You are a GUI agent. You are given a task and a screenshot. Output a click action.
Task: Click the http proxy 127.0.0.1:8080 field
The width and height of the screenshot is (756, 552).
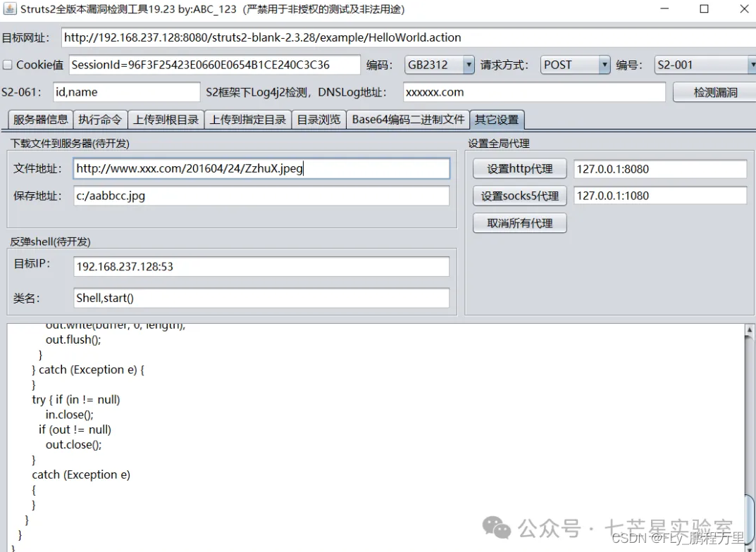[660, 169]
